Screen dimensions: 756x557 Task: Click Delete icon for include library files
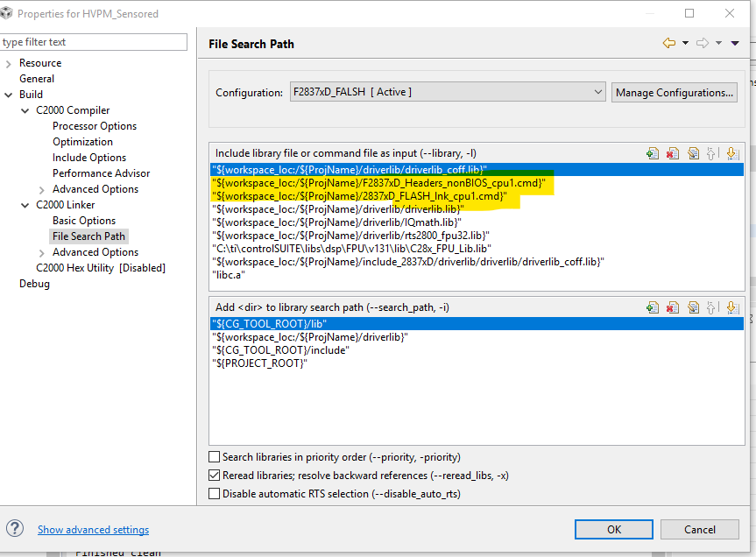point(672,153)
